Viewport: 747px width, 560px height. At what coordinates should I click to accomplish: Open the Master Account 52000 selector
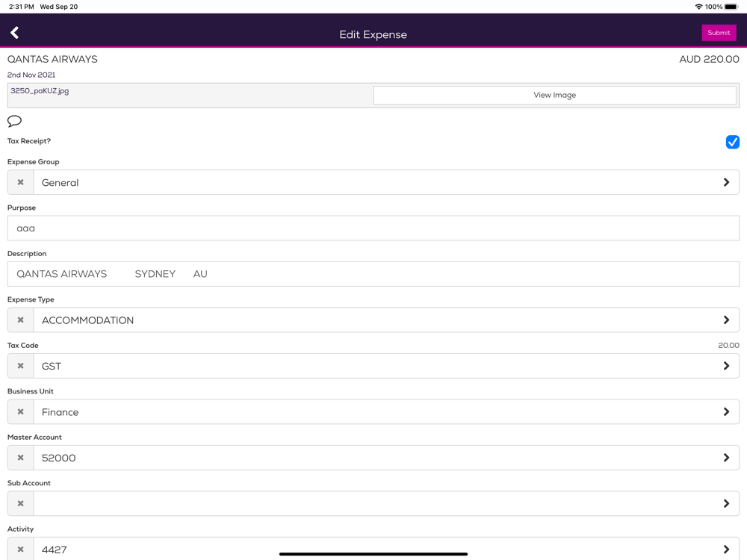386,458
